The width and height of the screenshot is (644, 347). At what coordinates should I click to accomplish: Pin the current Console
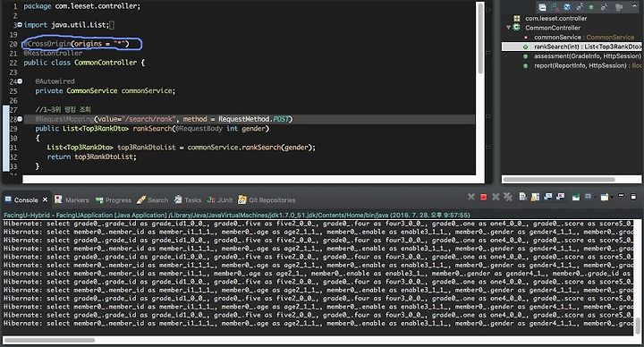pos(576,197)
